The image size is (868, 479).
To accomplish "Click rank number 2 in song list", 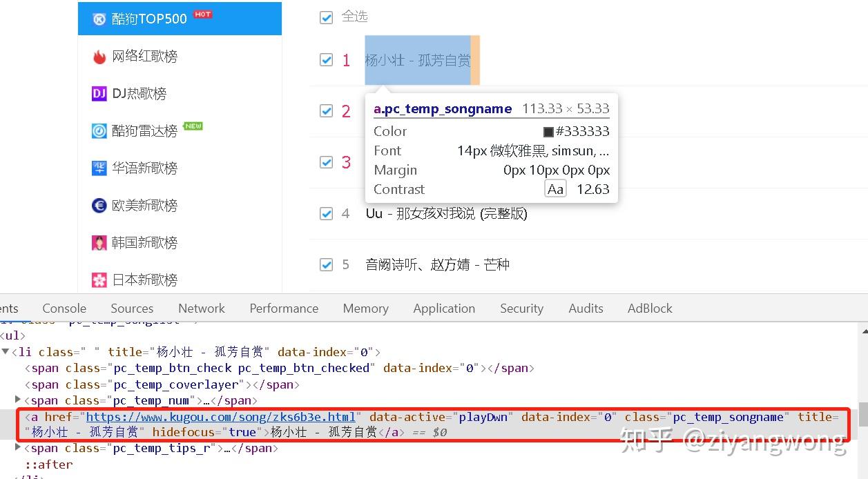I will point(347,111).
